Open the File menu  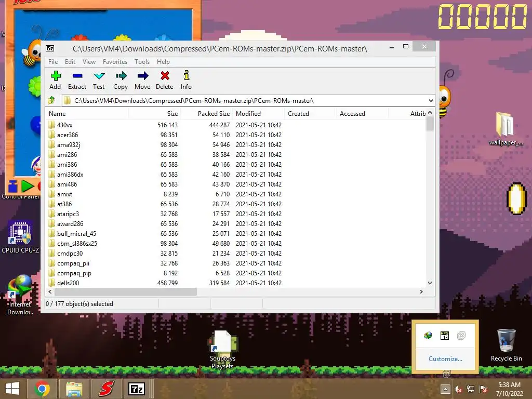tap(53, 62)
